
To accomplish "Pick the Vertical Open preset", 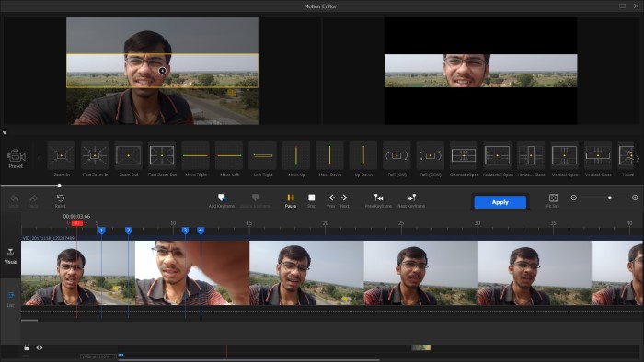I will click(x=564, y=156).
